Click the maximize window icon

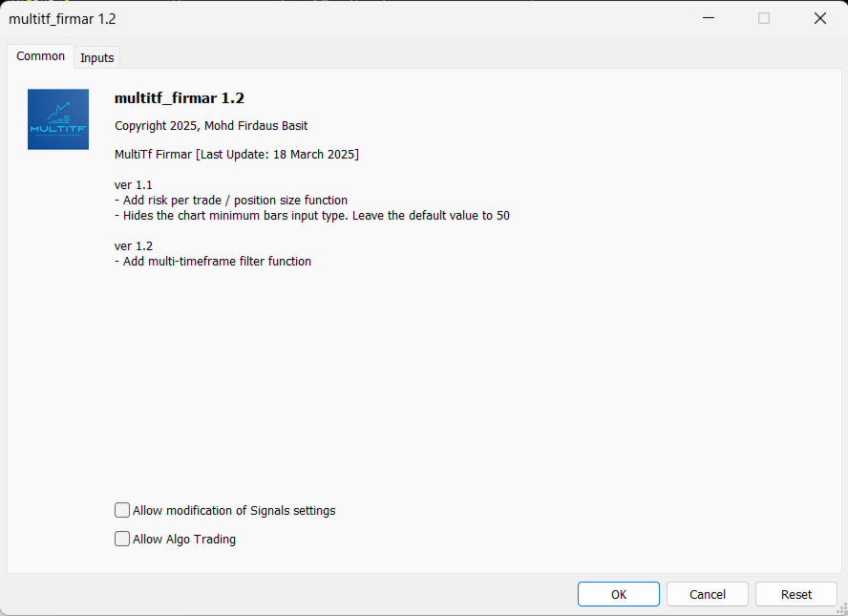[x=764, y=18]
